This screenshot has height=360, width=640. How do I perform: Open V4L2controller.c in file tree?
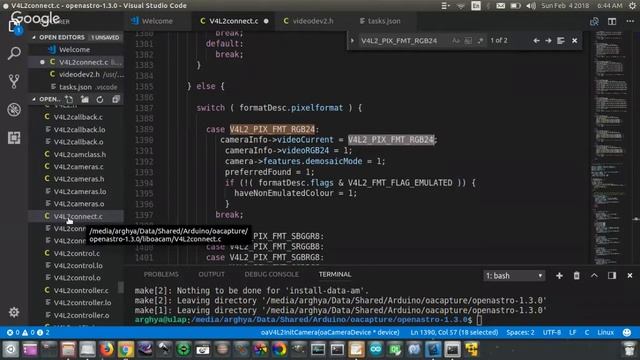pos(76,290)
